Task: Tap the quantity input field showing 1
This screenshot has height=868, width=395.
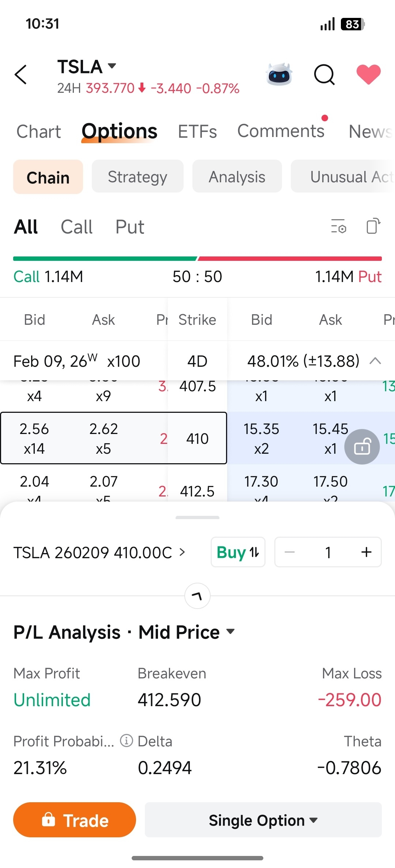Action: point(328,552)
